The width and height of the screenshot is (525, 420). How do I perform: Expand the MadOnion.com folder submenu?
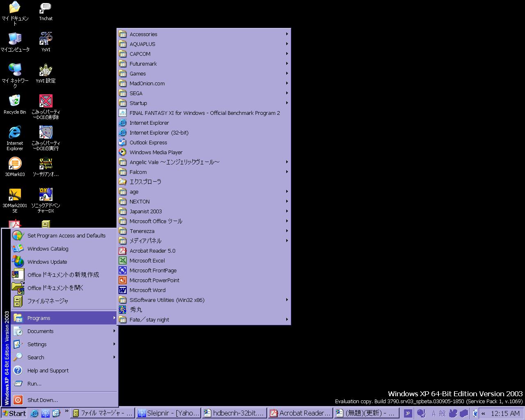pyautogui.click(x=204, y=83)
